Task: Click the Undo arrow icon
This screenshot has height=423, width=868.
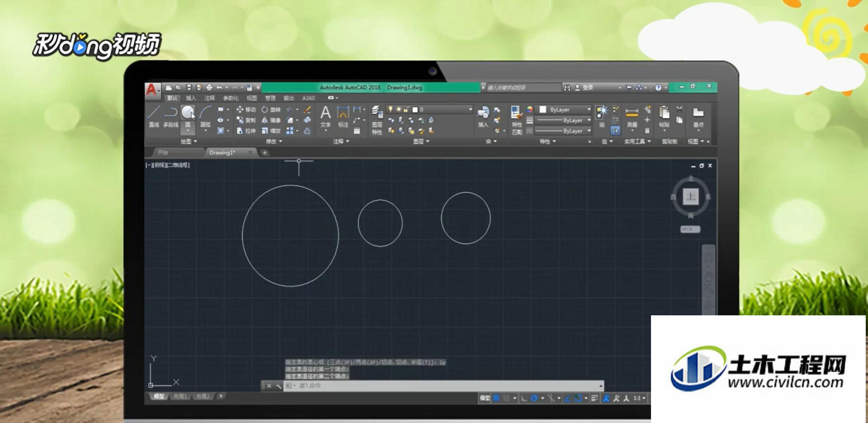Action: coord(219,87)
